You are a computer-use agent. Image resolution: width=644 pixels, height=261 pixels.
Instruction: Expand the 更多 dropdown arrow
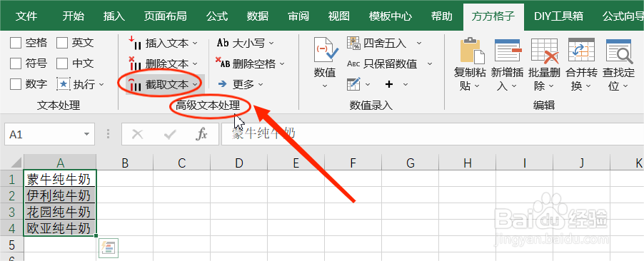click(261, 85)
